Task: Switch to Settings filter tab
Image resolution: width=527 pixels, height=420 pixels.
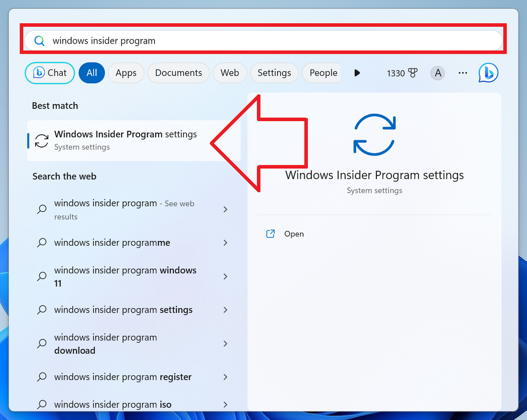Action: coord(274,73)
